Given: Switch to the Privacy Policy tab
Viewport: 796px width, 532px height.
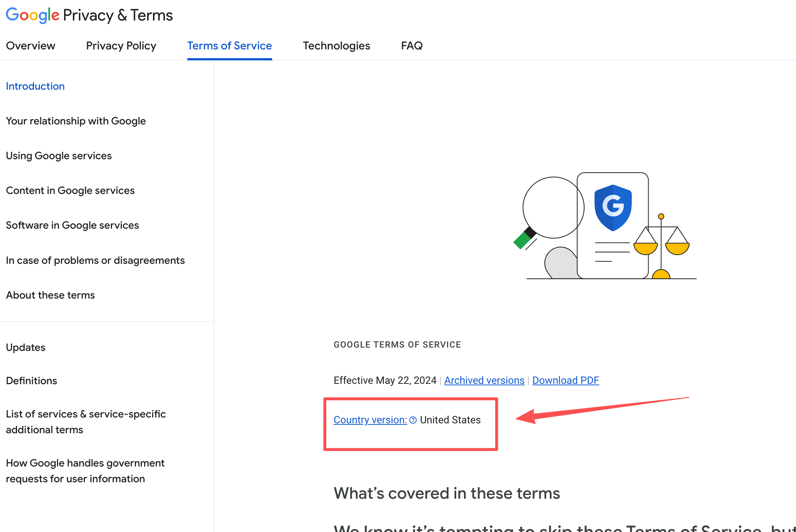Looking at the screenshot, I should [x=121, y=46].
